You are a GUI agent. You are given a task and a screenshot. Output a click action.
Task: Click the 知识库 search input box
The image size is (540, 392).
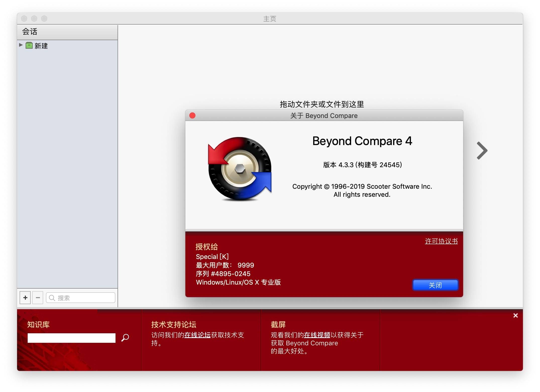[71, 338]
